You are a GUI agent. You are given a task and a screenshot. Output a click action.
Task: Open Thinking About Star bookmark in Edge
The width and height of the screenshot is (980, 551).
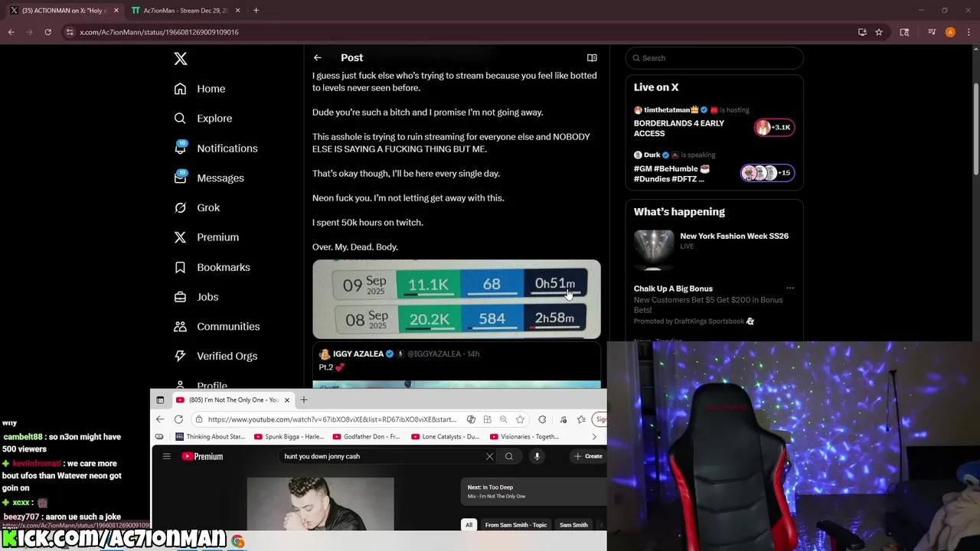pos(211,437)
